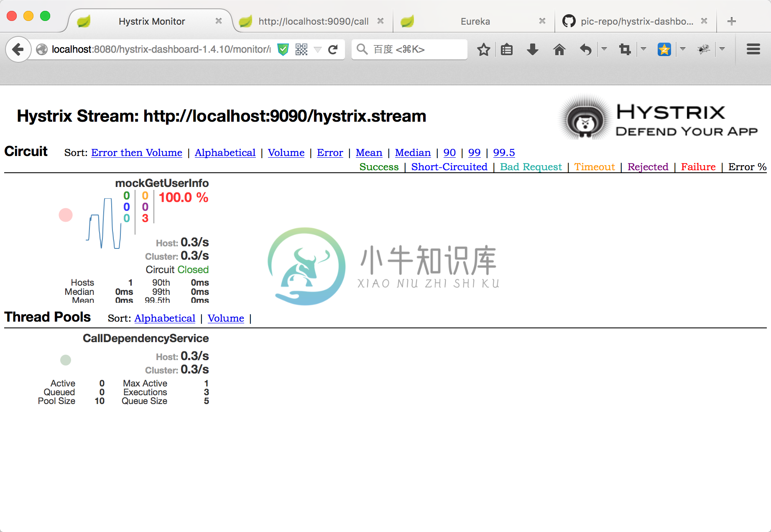Click the Pool Size value 10
This screenshot has width=771, height=532.
100,401
